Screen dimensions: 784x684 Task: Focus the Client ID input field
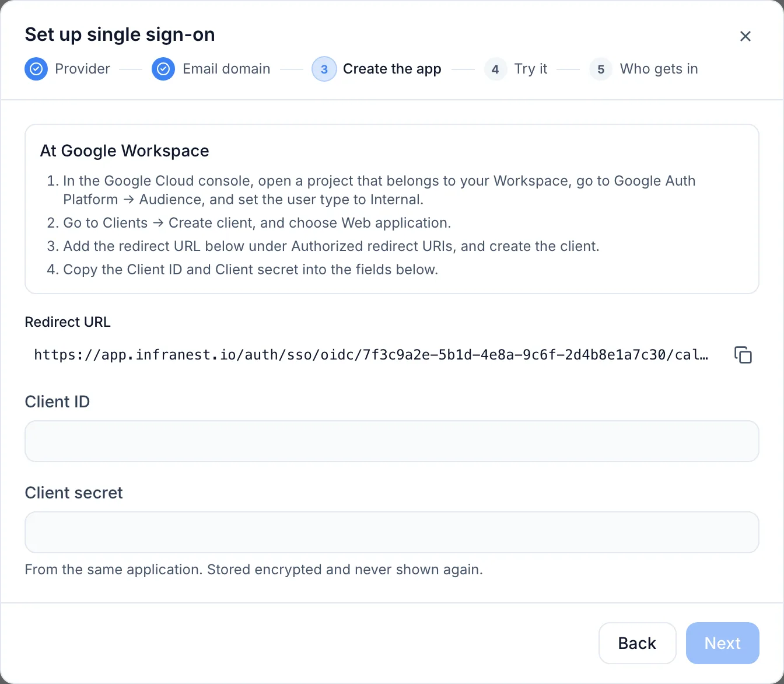click(x=392, y=441)
